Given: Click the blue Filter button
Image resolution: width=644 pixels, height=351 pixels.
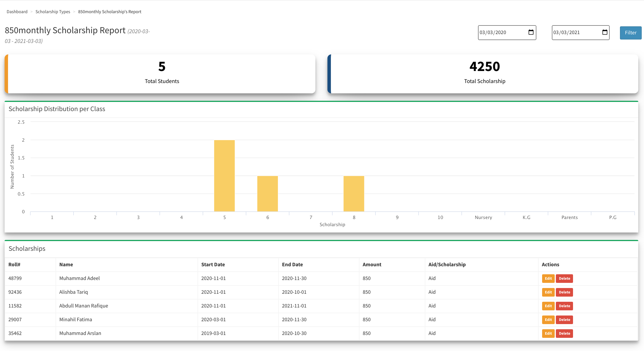Looking at the screenshot, I should [x=630, y=33].
